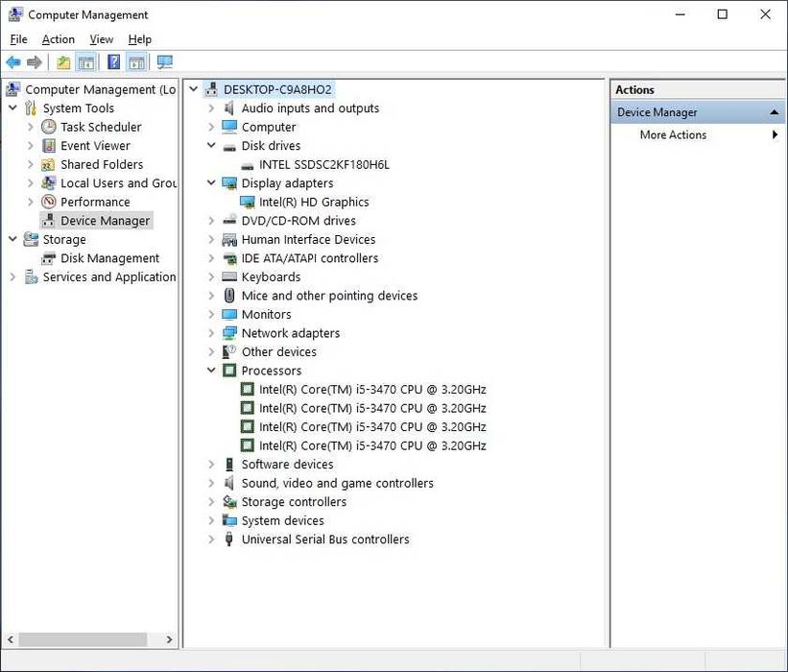Viewport: 788px width, 672px height.
Task: Click the Up one level folder icon
Action: [63, 62]
